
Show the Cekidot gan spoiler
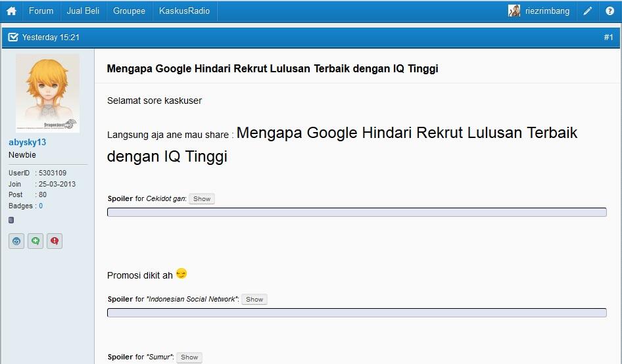[x=201, y=198]
